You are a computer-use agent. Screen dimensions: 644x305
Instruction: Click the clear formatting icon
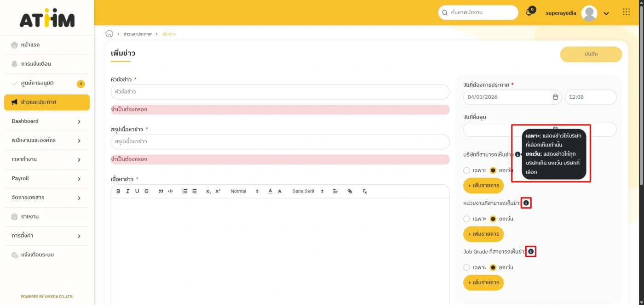364,191
